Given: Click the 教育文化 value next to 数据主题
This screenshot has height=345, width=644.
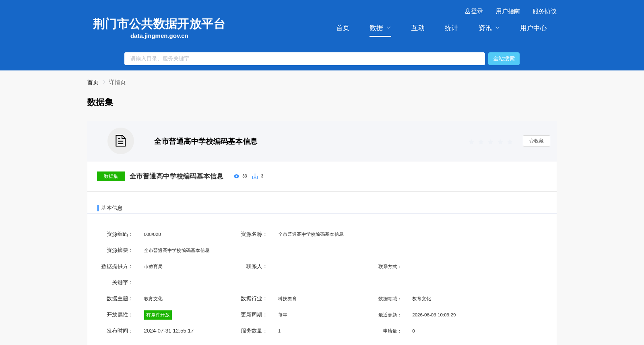Looking at the screenshot, I should 153,299.
